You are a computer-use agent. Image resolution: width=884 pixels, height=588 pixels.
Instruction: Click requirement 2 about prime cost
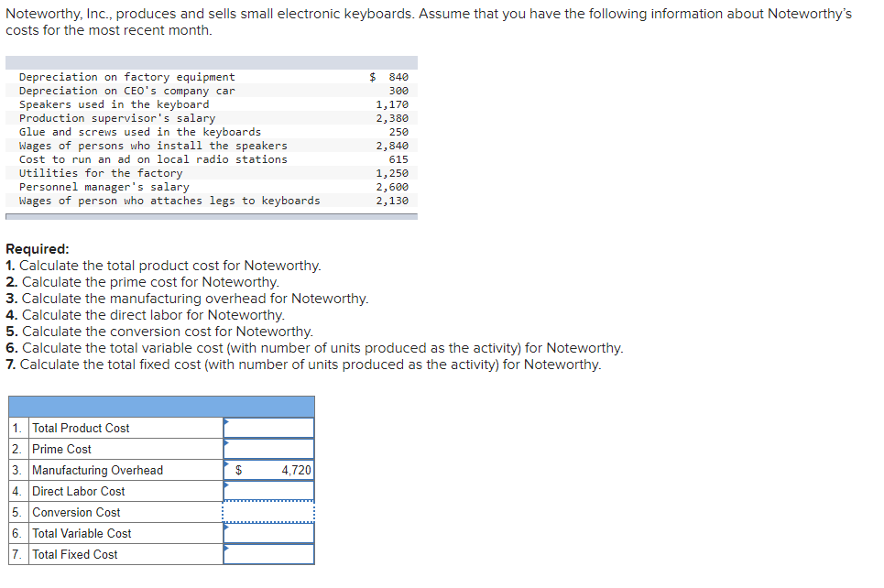tap(143, 282)
